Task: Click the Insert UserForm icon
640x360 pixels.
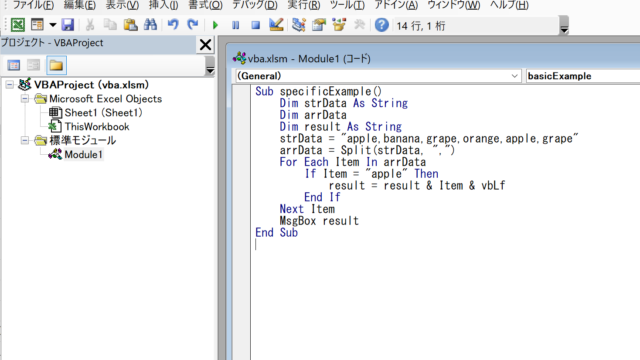Action: [37, 25]
